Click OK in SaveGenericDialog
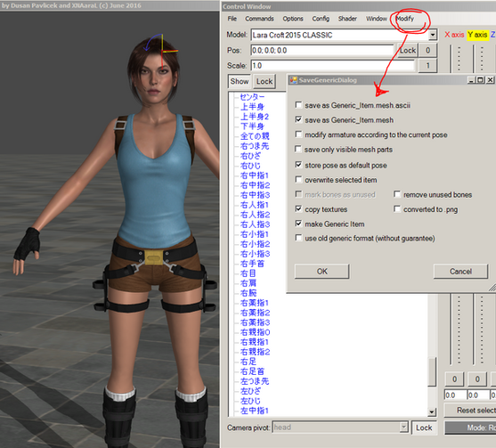This screenshot has width=496, height=448. 322,272
